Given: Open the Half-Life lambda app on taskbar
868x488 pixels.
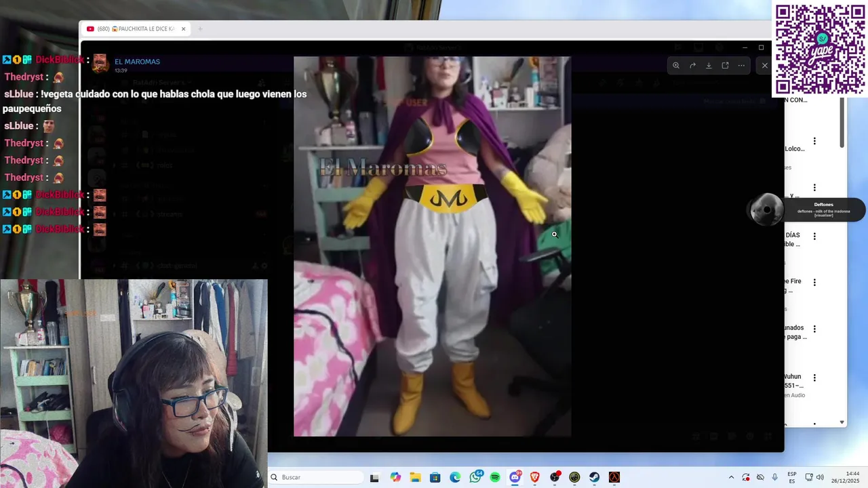Looking at the screenshot, I should [614, 477].
